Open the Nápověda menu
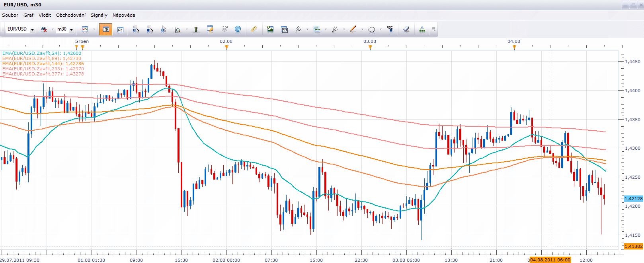Screen dimensions: 644x263 (x=124, y=15)
